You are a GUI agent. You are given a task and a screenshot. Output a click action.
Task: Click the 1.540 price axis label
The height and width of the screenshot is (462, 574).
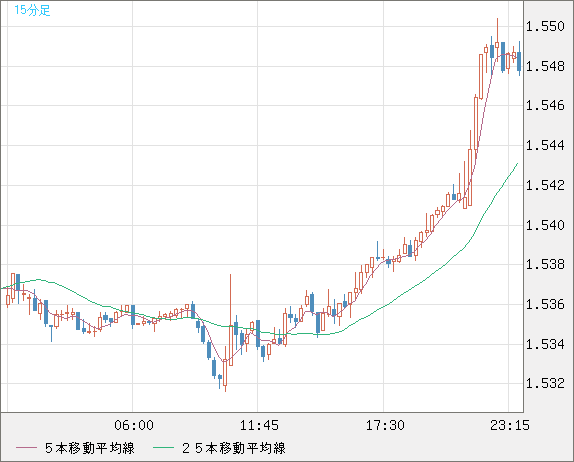[x=545, y=225]
